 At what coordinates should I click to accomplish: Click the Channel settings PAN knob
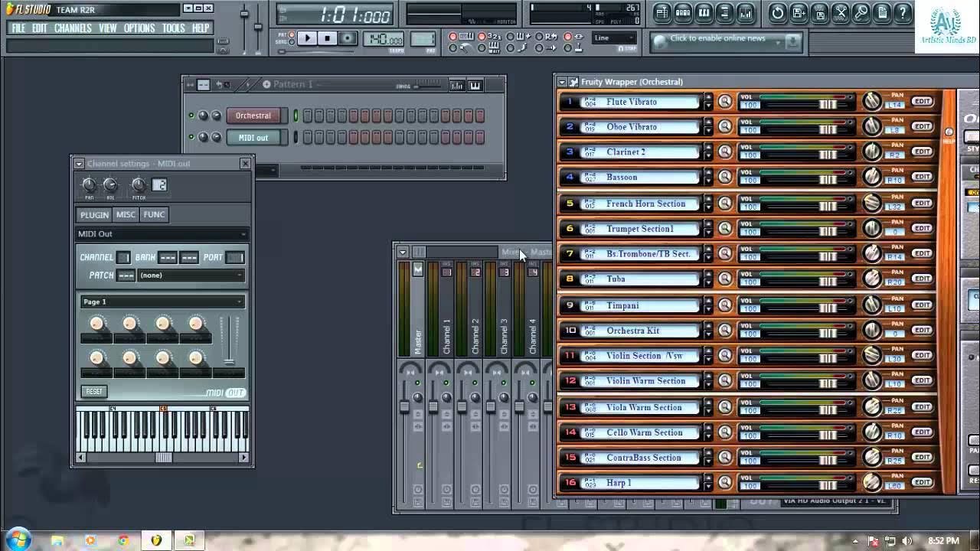coord(89,185)
